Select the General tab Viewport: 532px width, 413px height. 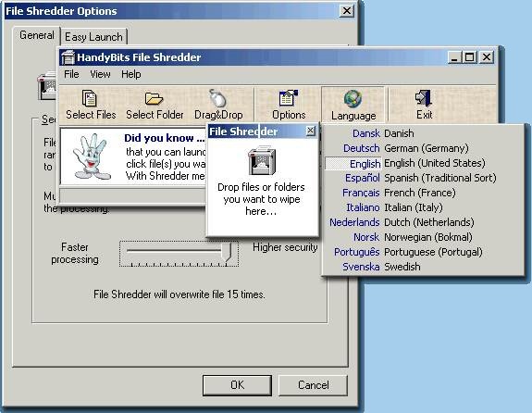click(x=37, y=35)
